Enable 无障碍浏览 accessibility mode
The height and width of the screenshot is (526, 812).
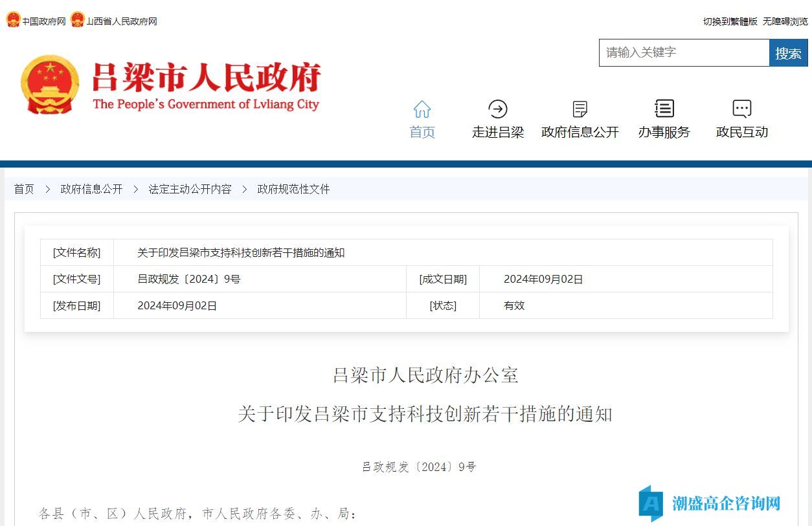point(785,21)
